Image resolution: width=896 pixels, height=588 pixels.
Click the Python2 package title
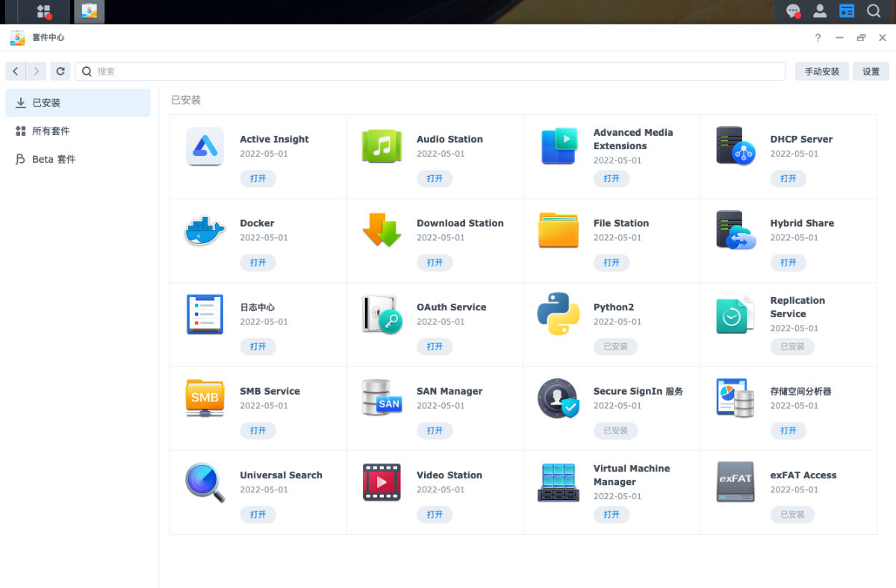(x=614, y=307)
